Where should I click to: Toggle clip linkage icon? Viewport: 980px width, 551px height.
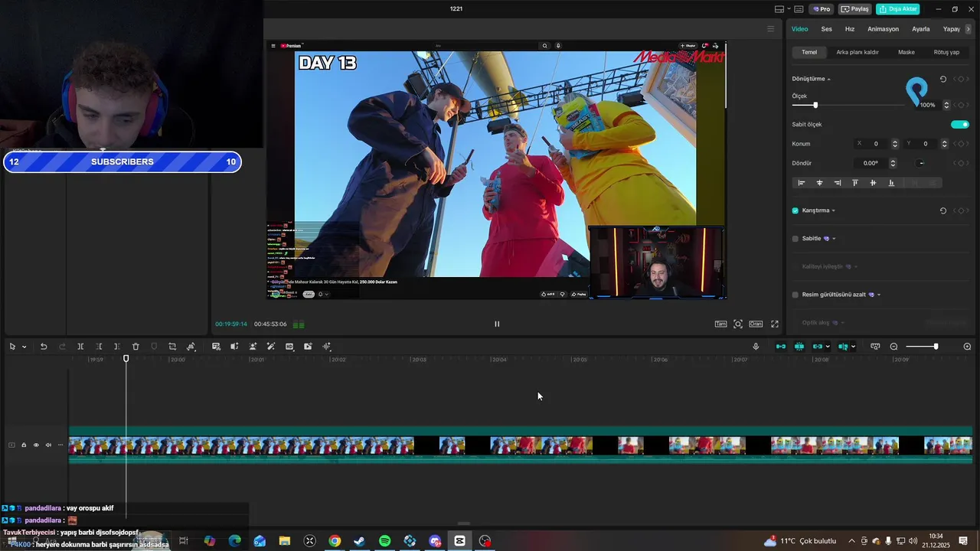click(x=818, y=347)
